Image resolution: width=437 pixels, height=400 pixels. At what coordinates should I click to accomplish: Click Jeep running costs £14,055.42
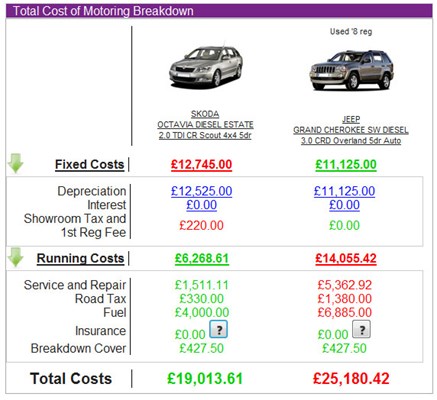346,258
